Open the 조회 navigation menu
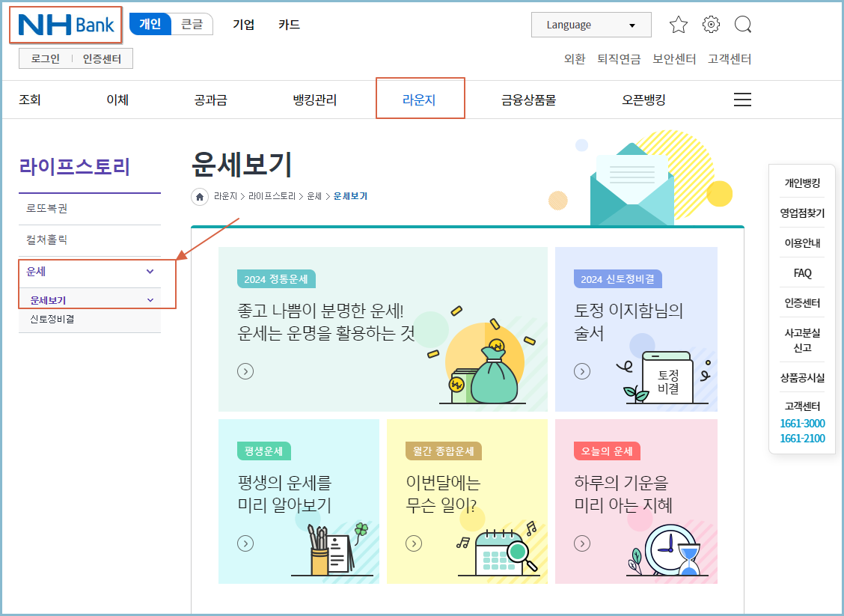 tap(29, 99)
